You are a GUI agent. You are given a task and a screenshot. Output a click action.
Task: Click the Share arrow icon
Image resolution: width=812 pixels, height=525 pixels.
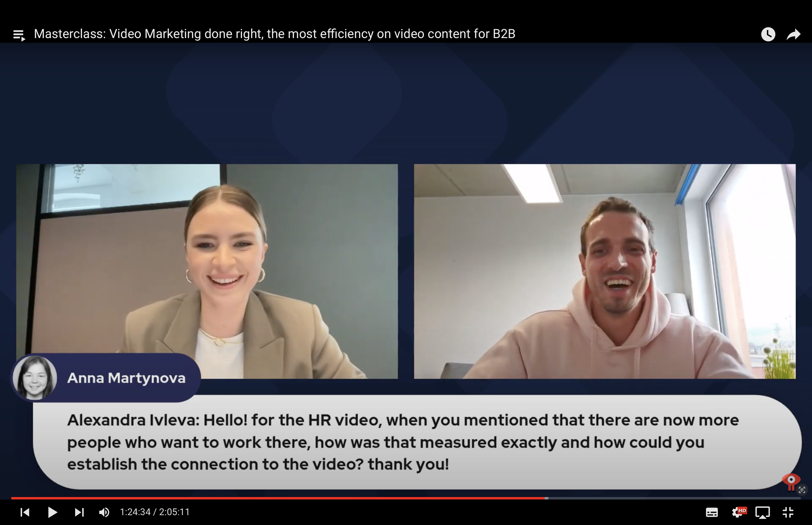point(793,34)
